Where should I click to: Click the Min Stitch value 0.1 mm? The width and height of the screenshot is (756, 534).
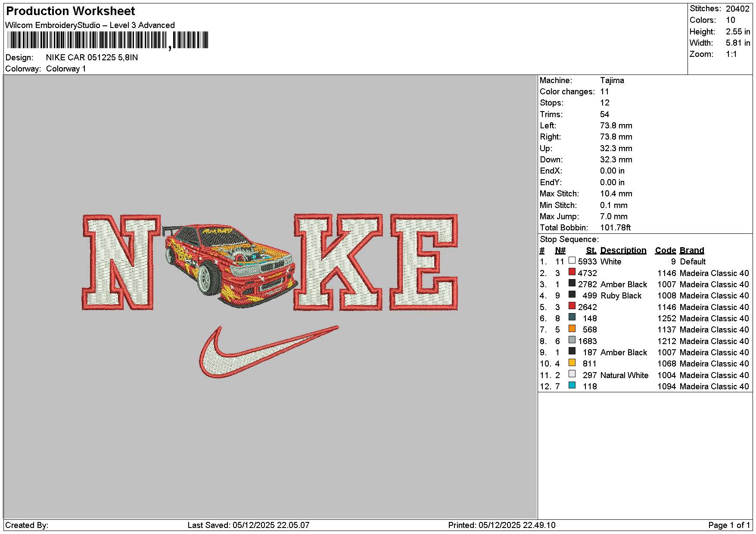point(613,205)
